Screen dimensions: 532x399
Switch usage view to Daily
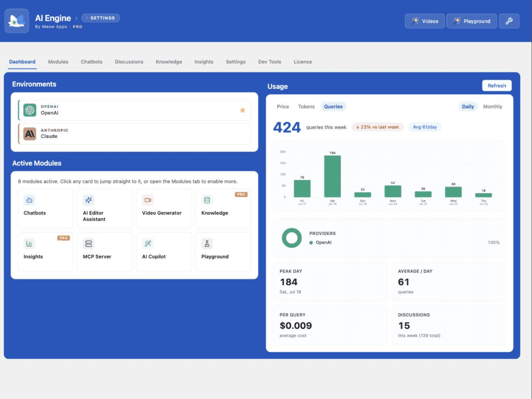point(468,107)
